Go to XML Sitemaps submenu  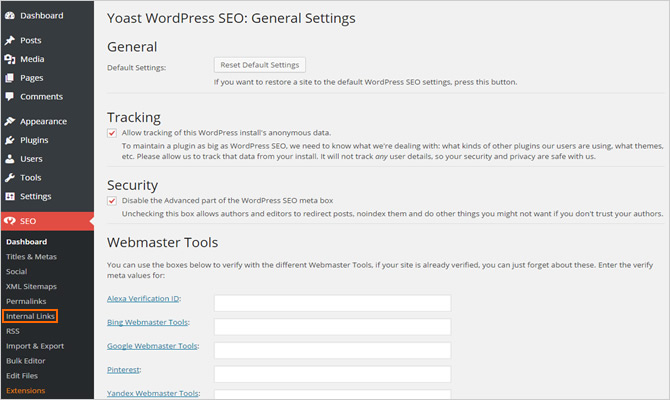(x=31, y=287)
